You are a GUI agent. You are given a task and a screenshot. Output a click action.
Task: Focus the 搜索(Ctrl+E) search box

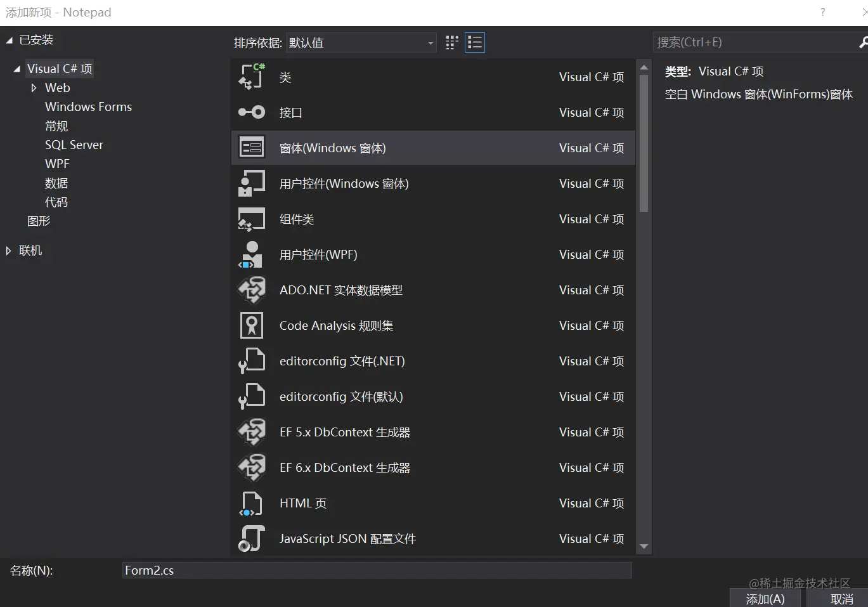click(755, 42)
